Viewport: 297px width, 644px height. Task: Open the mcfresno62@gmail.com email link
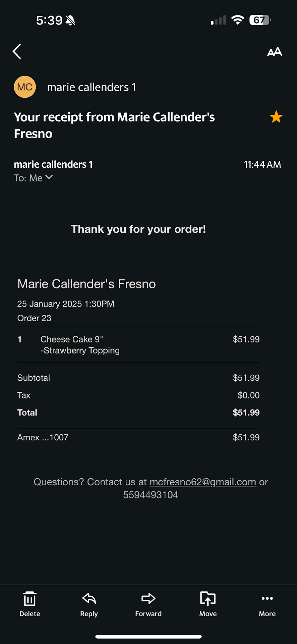coord(203,482)
